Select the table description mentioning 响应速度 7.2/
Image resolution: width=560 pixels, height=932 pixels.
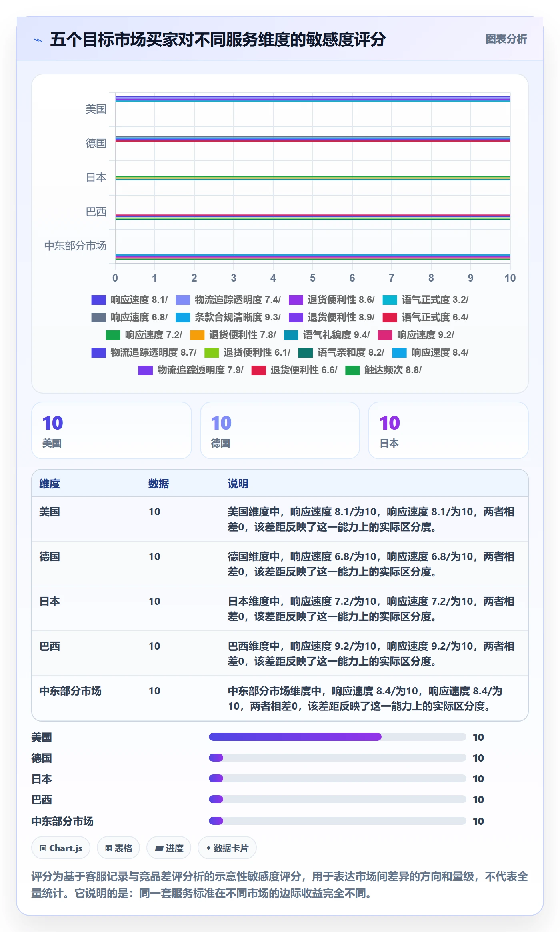[x=371, y=609]
